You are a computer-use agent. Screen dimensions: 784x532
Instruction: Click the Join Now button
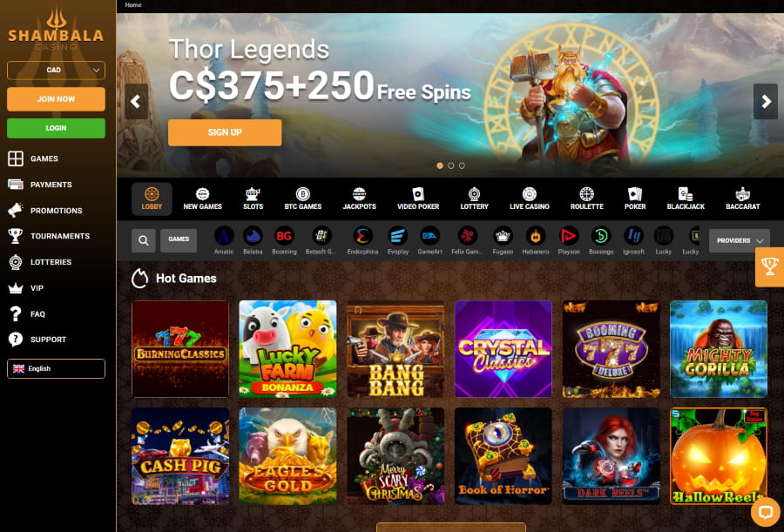(x=56, y=99)
